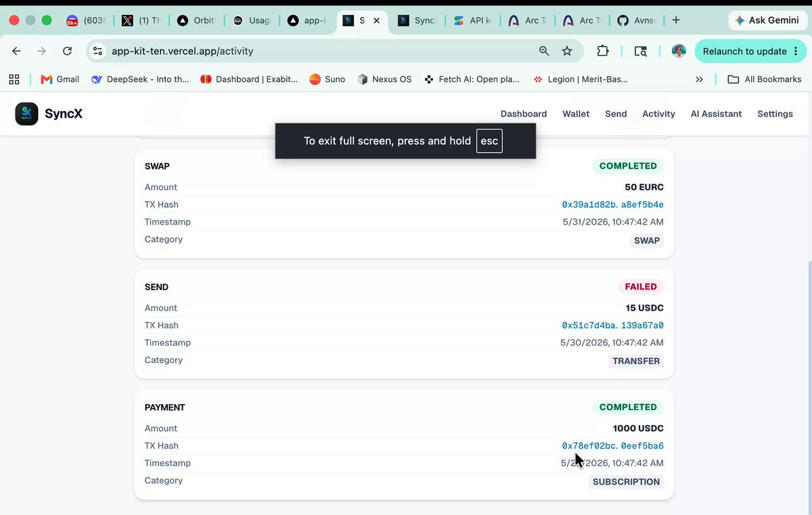Screen dimensions: 812x515
Task: Click the 5/30/2026 timestamp value
Action: (x=612, y=343)
